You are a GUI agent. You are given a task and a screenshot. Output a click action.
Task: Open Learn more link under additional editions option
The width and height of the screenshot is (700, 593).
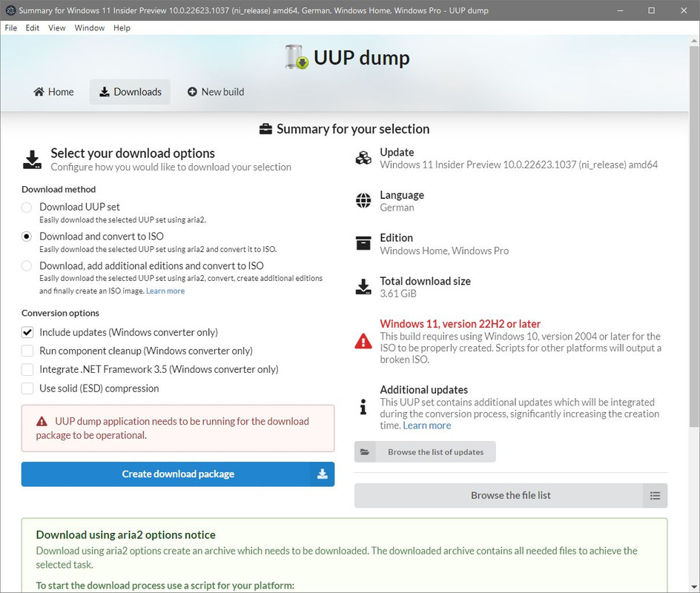pos(165,291)
